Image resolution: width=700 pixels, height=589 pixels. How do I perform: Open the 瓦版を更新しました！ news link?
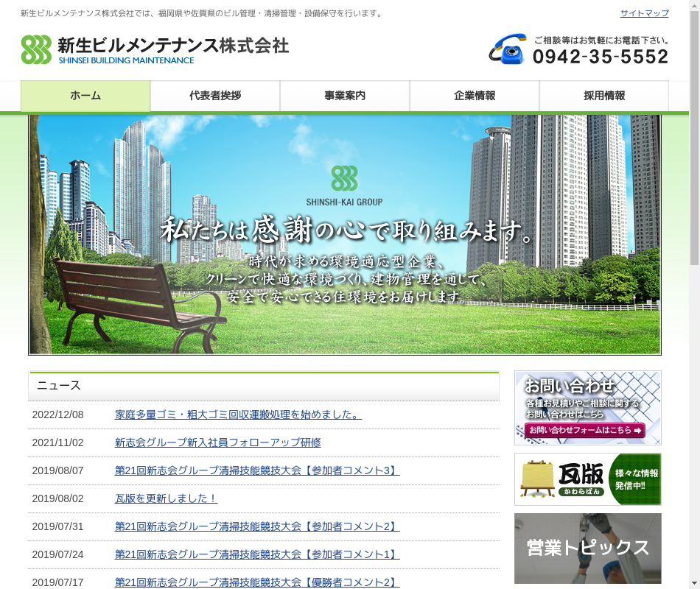pos(166,498)
